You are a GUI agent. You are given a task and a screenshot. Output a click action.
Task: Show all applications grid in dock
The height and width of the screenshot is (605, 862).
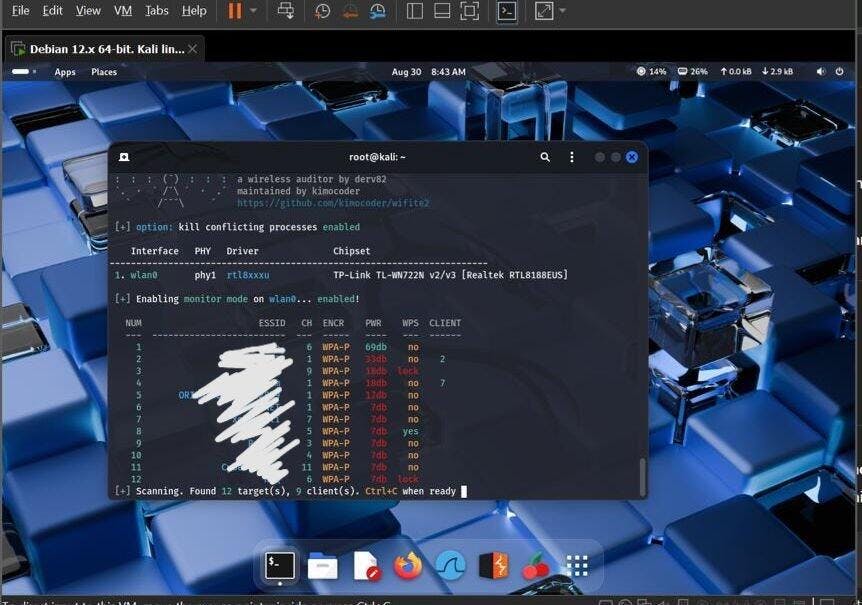pos(577,566)
